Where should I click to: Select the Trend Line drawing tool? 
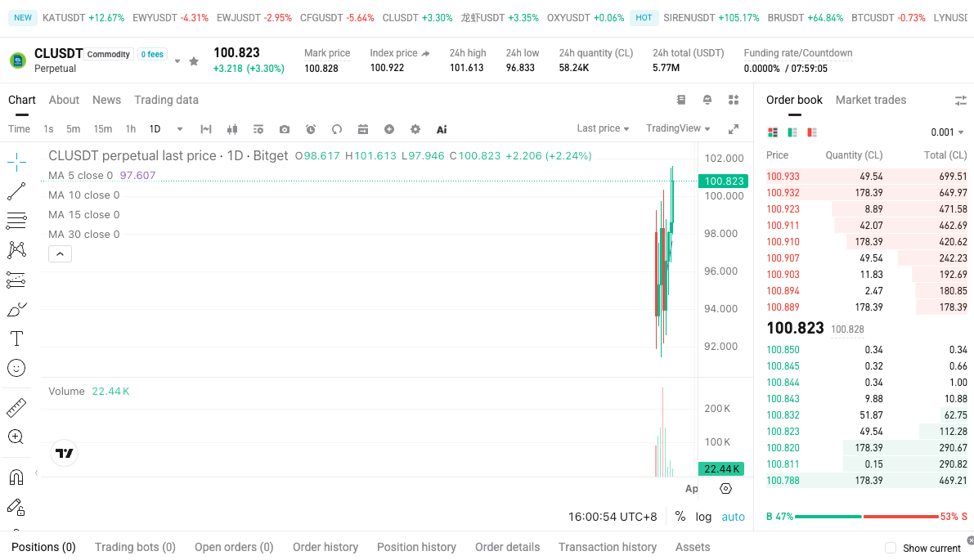pos(16,190)
